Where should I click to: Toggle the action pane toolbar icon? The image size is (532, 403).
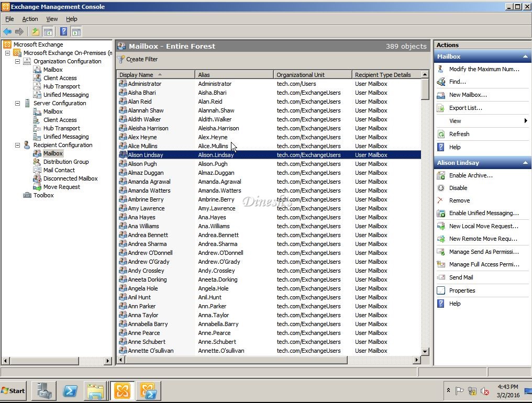(x=76, y=32)
